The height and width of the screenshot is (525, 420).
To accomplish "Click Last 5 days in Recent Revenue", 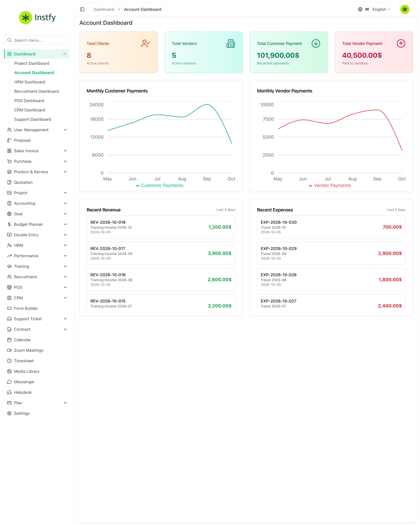I will coord(226,210).
